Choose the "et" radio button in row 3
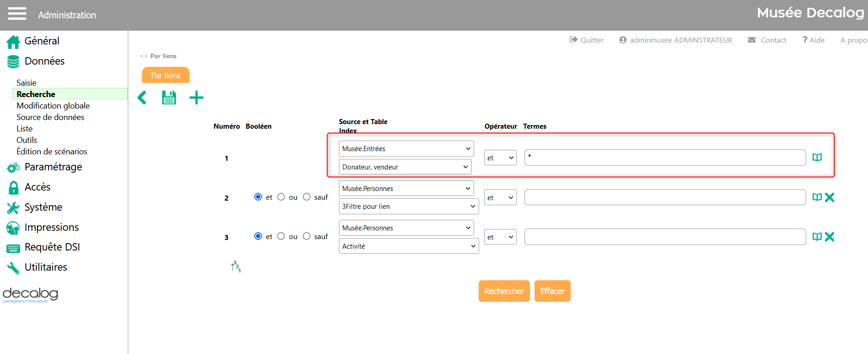 click(x=258, y=236)
